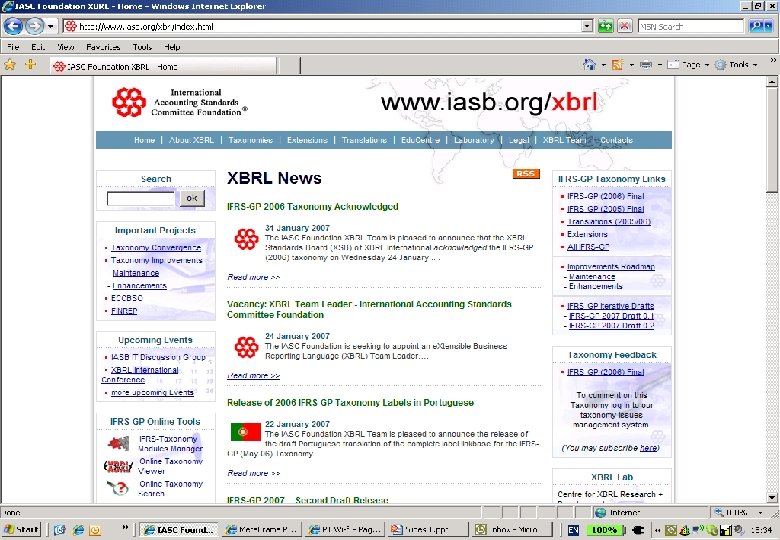Open Laboratory in navigation bar
Viewport: 780px width, 540px height.
point(474,140)
